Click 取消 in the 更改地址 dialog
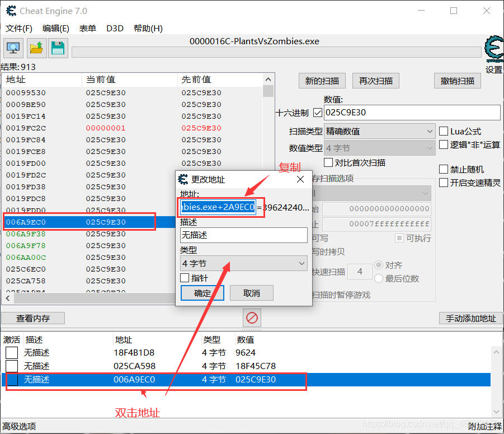This screenshot has width=504, height=434. [252, 293]
